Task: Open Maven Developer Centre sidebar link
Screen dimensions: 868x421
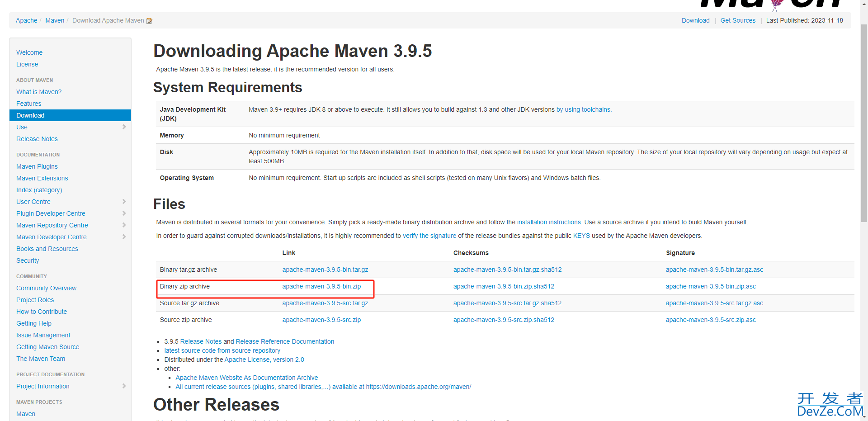Action: [52, 237]
